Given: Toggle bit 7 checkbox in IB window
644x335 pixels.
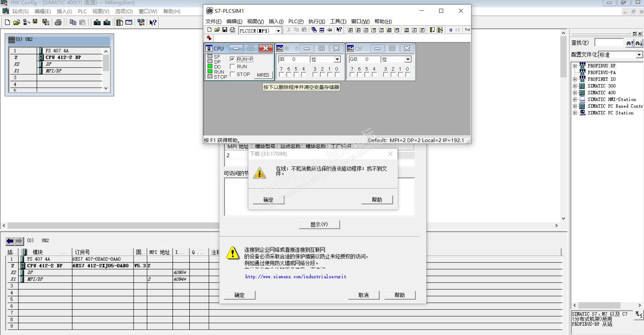Looking at the screenshot, I should 281,75.
